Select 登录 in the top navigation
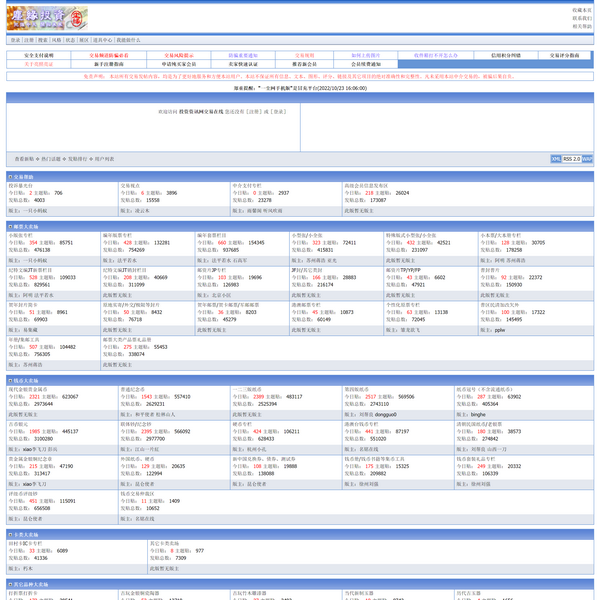 pos(15,40)
